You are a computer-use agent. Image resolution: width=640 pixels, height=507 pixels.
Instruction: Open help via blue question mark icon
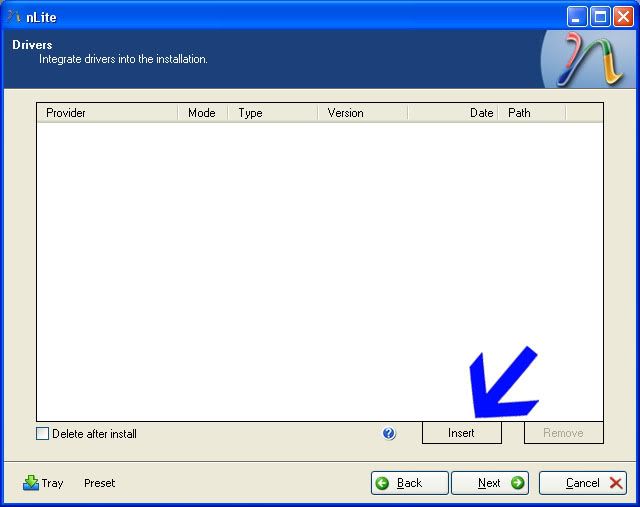(389, 434)
